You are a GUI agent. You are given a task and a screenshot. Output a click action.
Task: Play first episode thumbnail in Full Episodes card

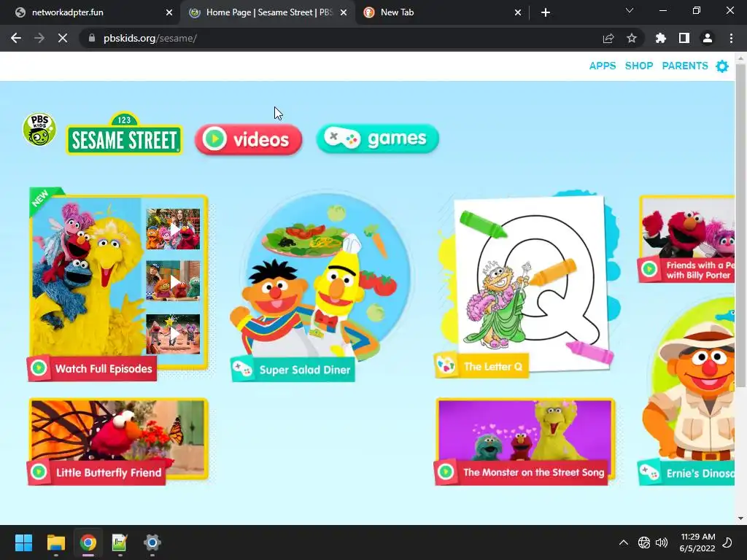tap(173, 229)
